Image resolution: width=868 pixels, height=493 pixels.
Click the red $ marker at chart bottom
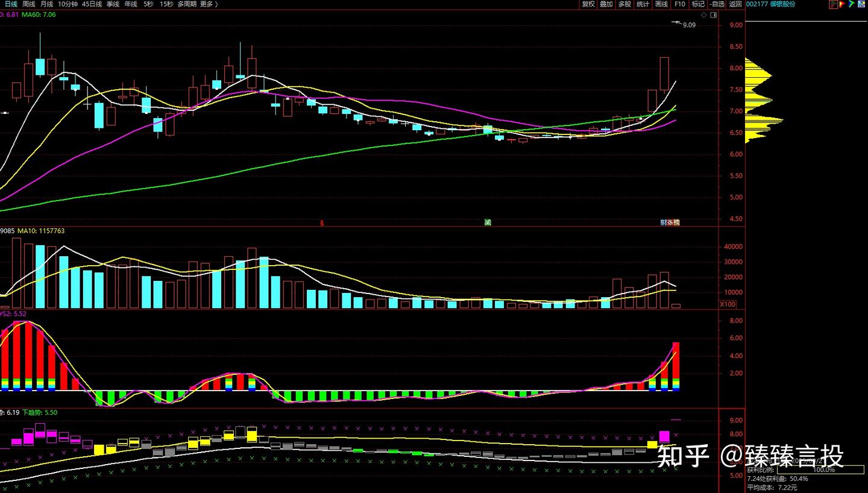click(322, 223)
